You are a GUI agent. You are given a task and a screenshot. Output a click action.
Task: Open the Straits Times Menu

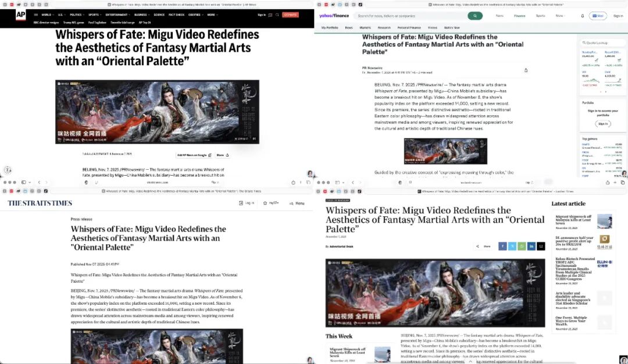[x=296, y=203]
